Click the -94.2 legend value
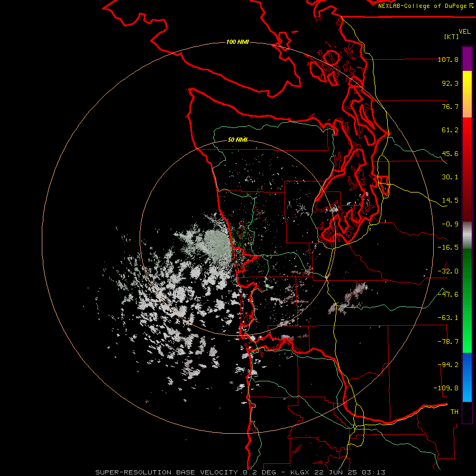 (448, 365)
